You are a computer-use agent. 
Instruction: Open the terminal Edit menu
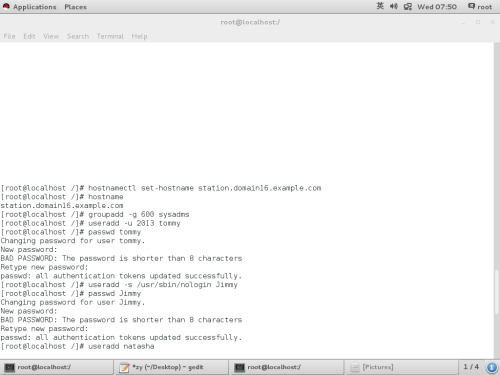[x=29, y=36]
